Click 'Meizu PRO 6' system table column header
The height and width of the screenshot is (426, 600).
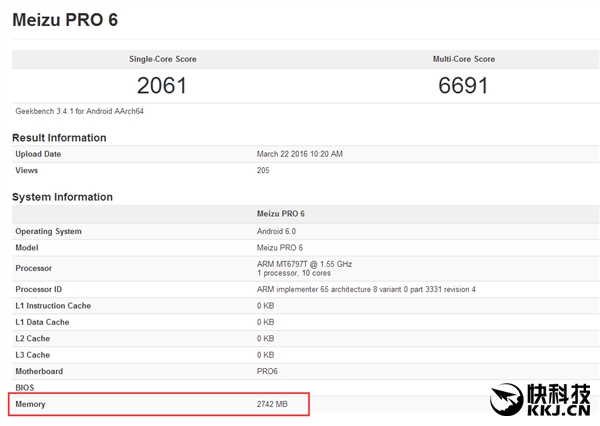click(x=280, y=214)
